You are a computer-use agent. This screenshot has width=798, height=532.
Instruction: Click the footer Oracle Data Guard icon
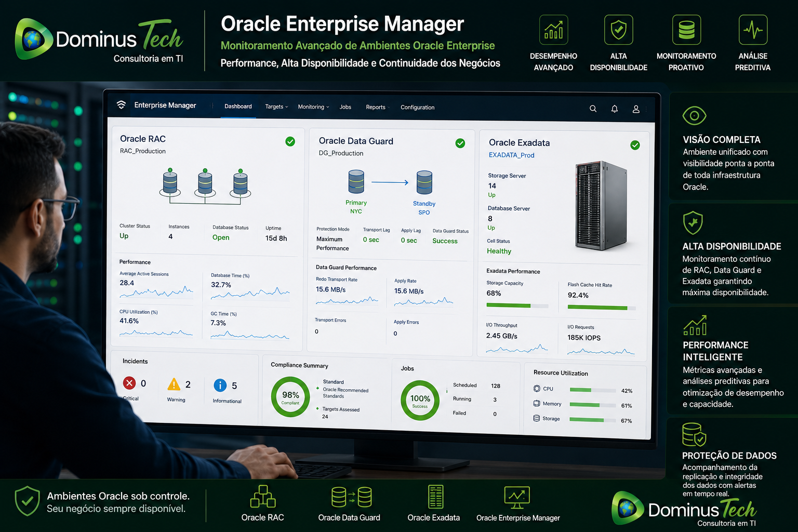coord(351,497)
